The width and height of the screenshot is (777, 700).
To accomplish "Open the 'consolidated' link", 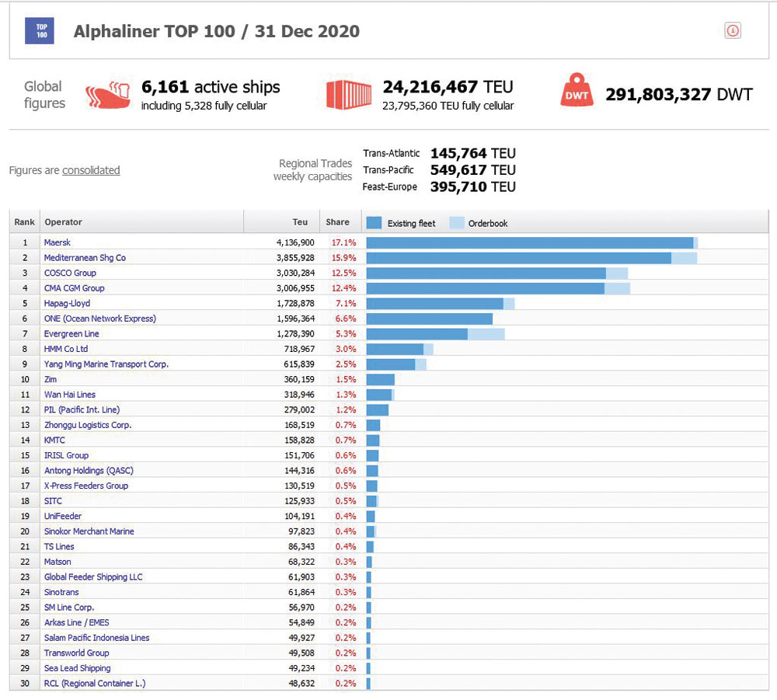I will tap(91, 170).
